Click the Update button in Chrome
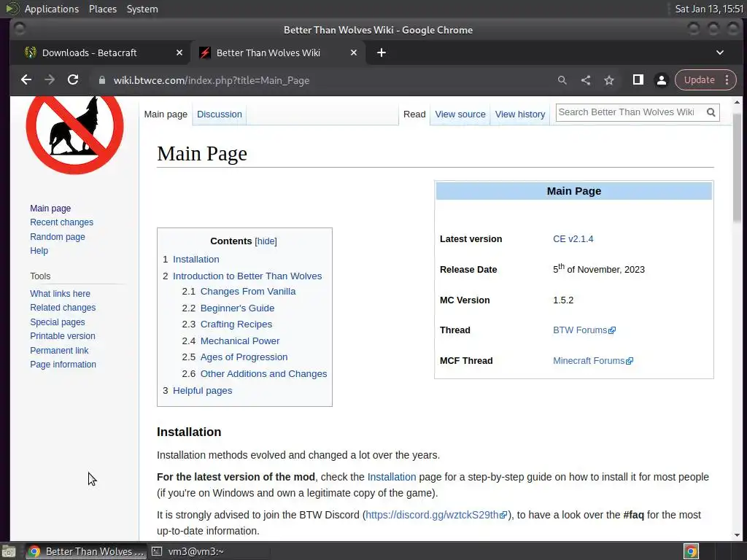The width and height of the screenshot is (747, 560). (x=699, y=80)
